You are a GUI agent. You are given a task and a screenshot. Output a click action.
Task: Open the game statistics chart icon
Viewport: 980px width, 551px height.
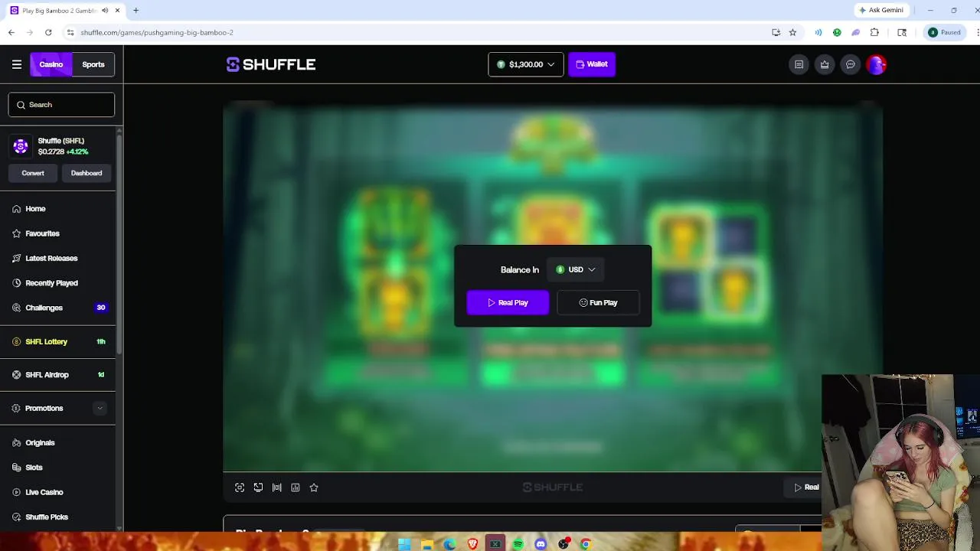296,487
